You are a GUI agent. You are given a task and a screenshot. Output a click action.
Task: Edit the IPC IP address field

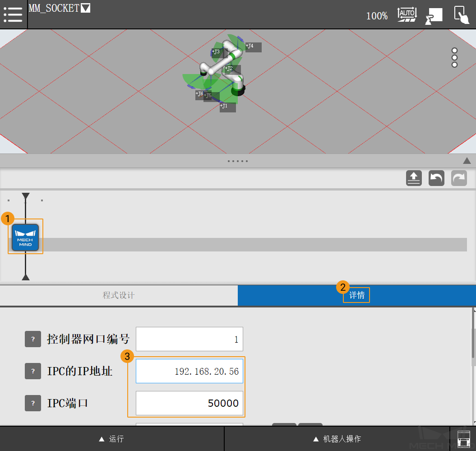tap(189, 371)
